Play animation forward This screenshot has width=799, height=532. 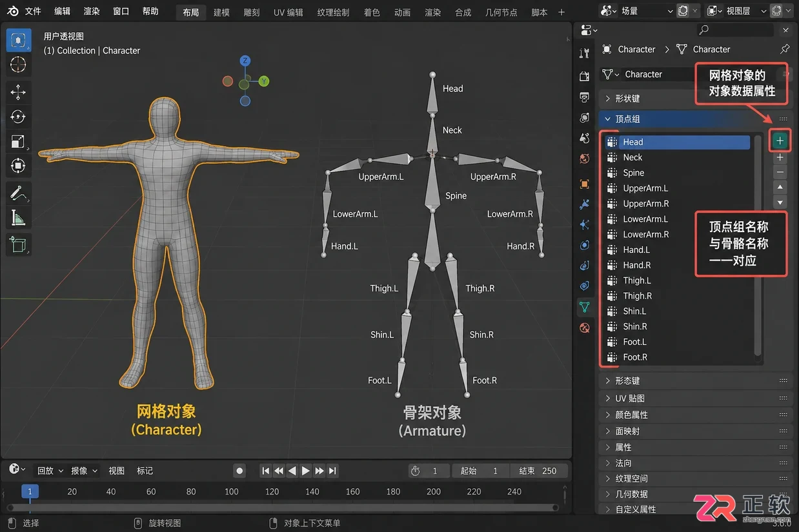coord(306,471)
